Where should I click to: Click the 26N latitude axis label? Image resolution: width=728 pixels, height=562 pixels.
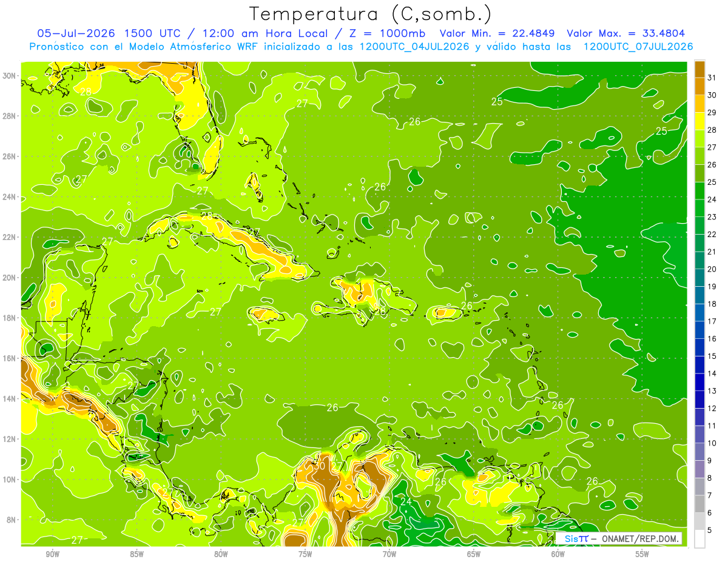click(x=10, y=156)
